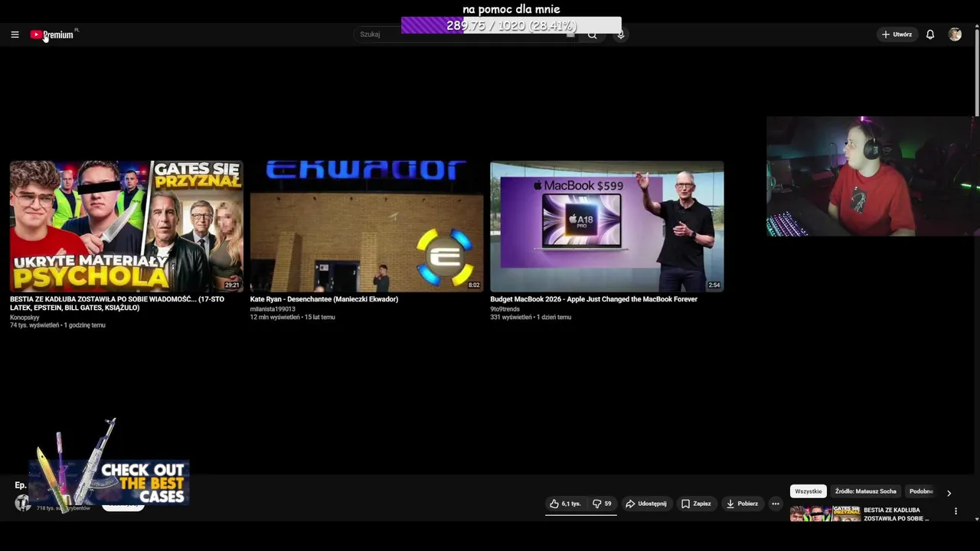Focus the Szukaj search field
980x551 pixels.
coord(465,34)
